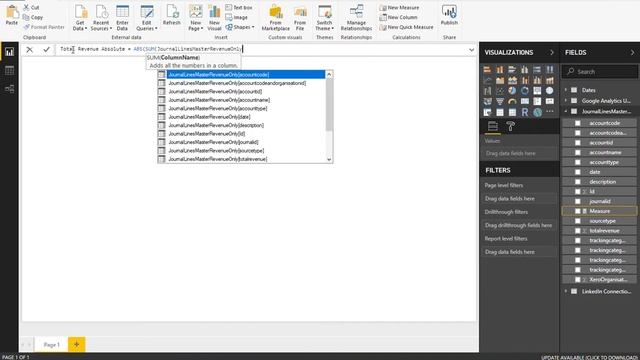640x360 pixels.
Task: Click the Fields search box
Action: click(600, 71)
